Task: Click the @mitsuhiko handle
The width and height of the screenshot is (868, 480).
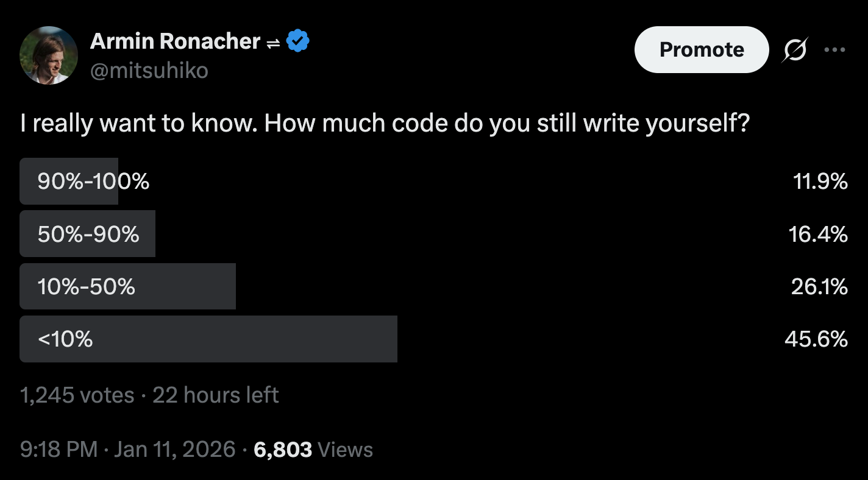Action: (149, 71)
